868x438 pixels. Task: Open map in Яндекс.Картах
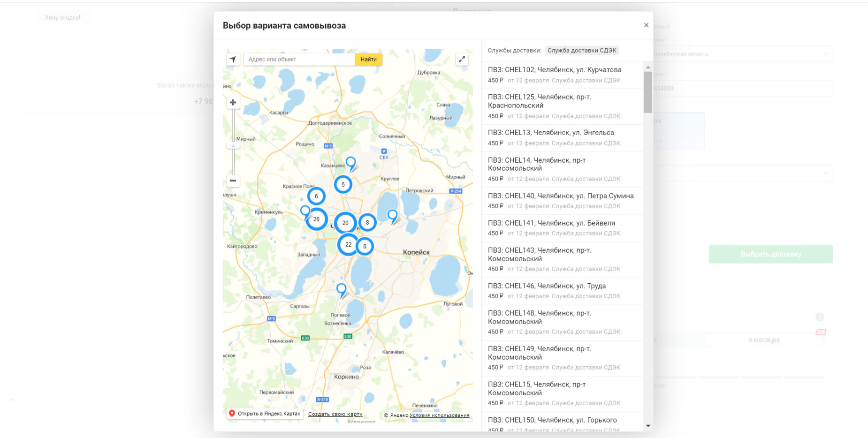pos(265,414)
